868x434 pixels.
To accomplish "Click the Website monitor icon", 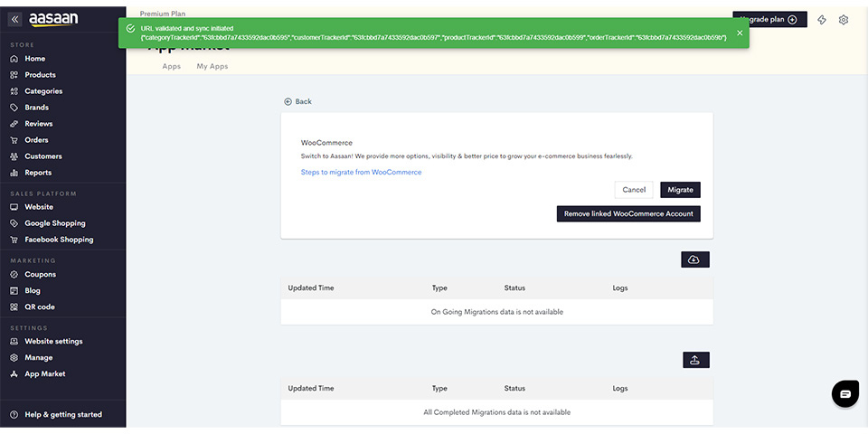I will 14,207.
